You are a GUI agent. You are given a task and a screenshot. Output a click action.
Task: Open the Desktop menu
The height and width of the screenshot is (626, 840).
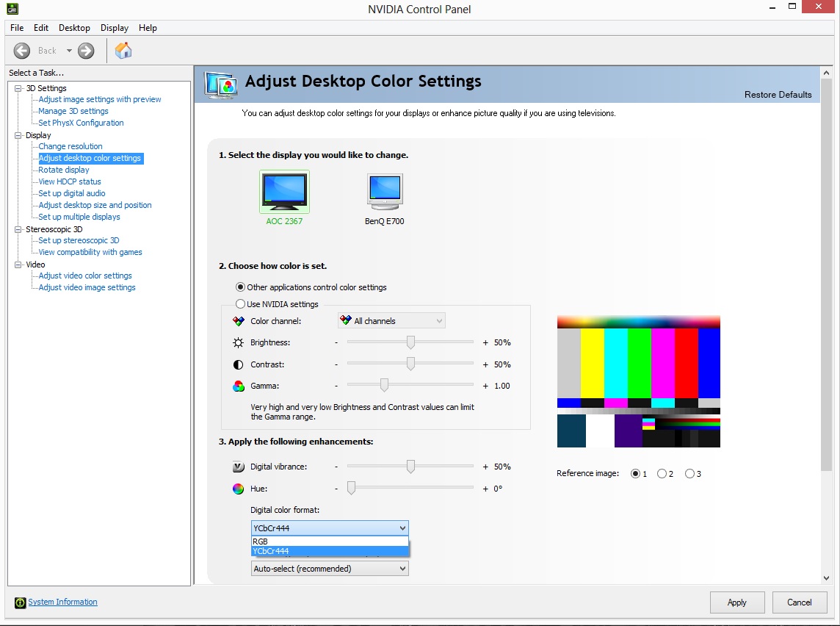coord(74,28)
